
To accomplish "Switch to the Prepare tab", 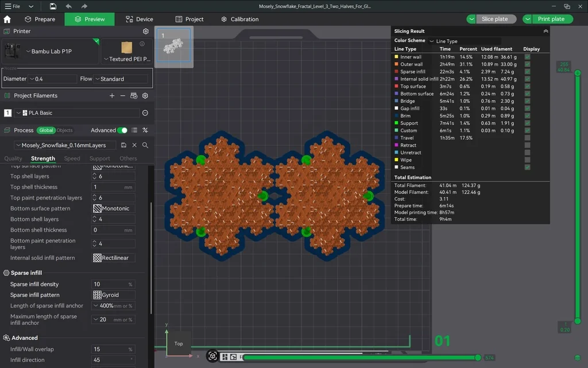I will coord(40,19).
